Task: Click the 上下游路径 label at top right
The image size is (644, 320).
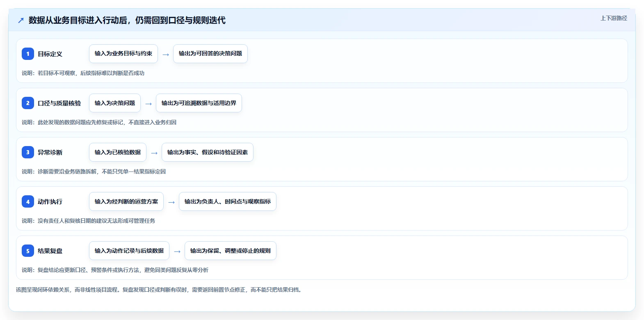Action: point(614,18)
